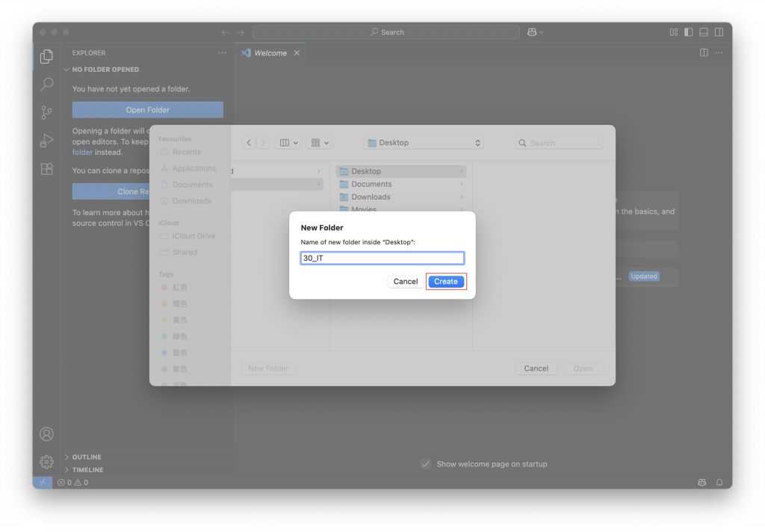Expand the Downloads folder row chevron
Image resolution: width=765 pixels, height=532 pixels.
461,197
